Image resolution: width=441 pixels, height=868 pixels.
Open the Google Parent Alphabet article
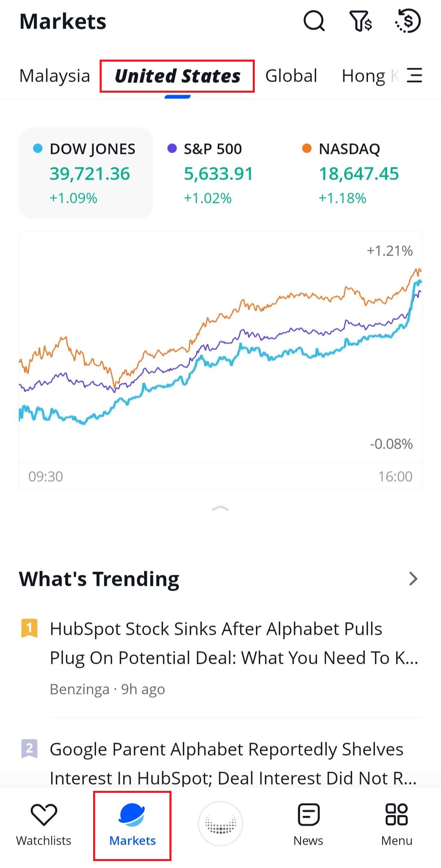click(x=233, y=763)
